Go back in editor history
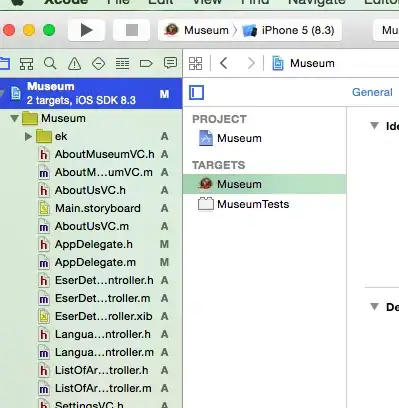 224,63
